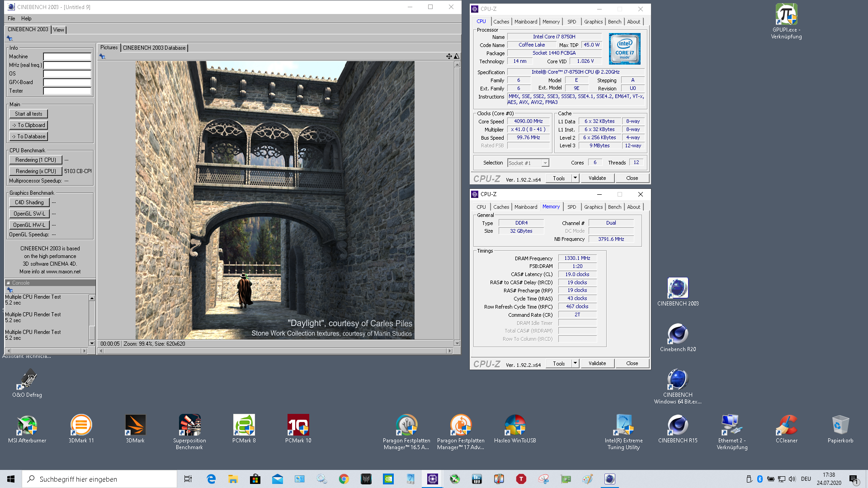Click the Intel Core i7 logo in CPU-Z
Viewport: 868px width, 488px height.
click(x=624, y=49)
